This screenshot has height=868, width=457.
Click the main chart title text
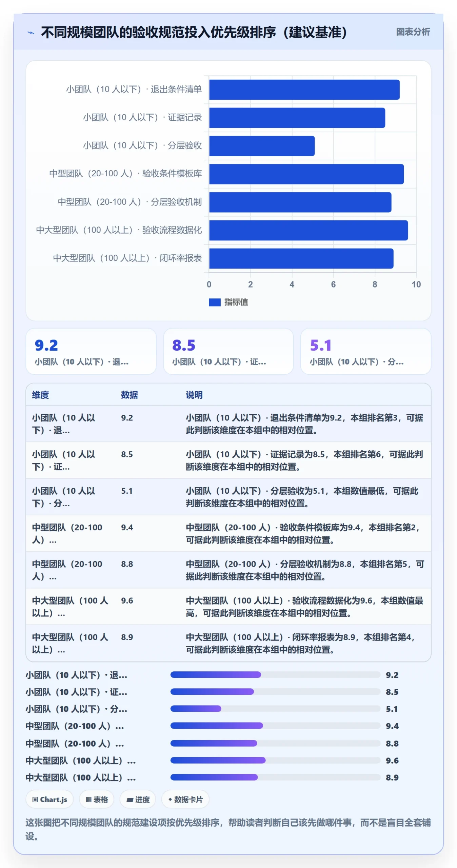(194, 32)
